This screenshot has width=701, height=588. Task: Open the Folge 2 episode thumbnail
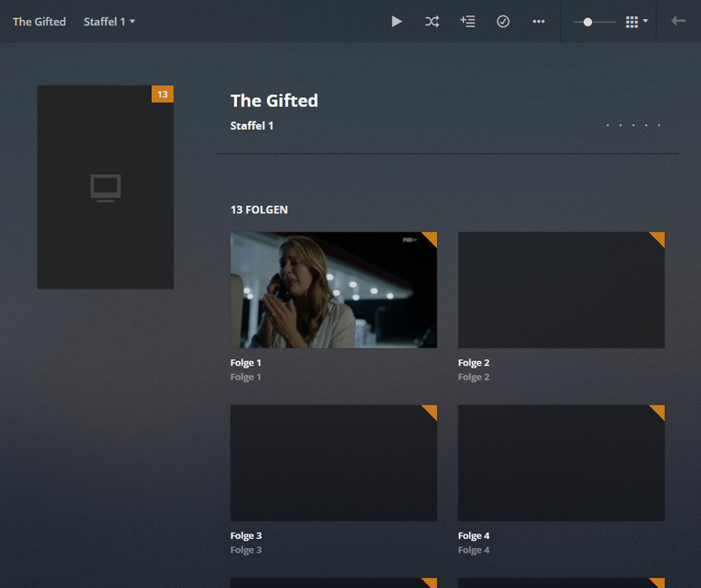(x=561, y=290)
